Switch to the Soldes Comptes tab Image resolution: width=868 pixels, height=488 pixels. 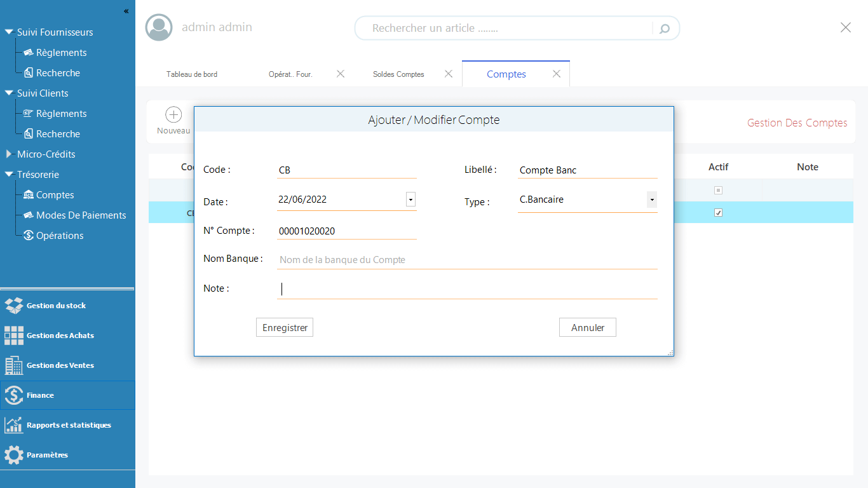pyautogui.click(x=398, y=74)
